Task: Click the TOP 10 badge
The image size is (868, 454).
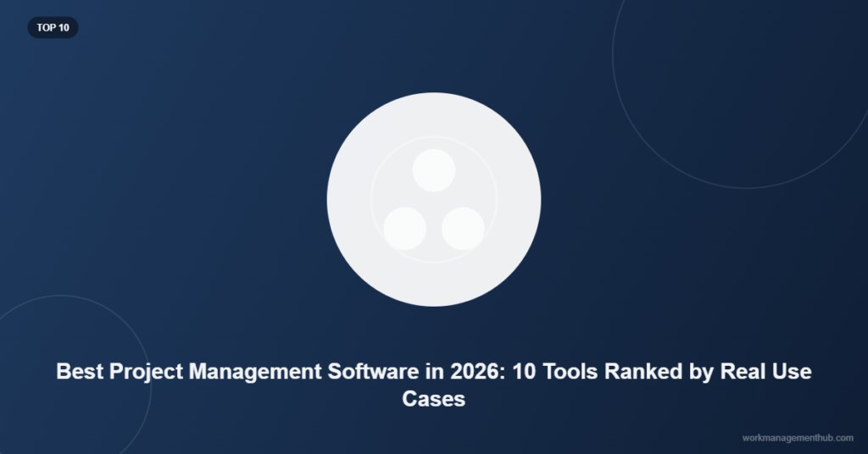Action: (x=53, y=27)
